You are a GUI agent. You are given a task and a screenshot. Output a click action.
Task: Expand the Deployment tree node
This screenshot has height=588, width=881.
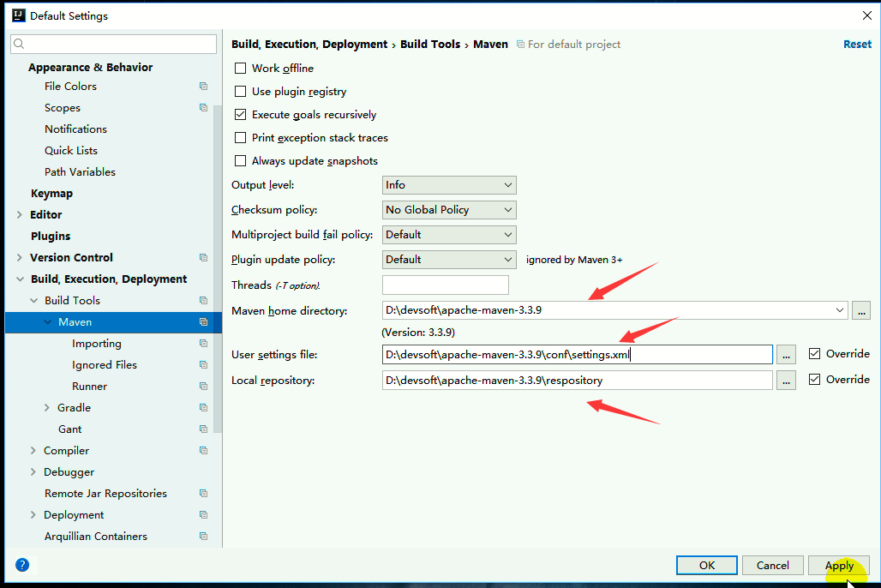point(33,515)
